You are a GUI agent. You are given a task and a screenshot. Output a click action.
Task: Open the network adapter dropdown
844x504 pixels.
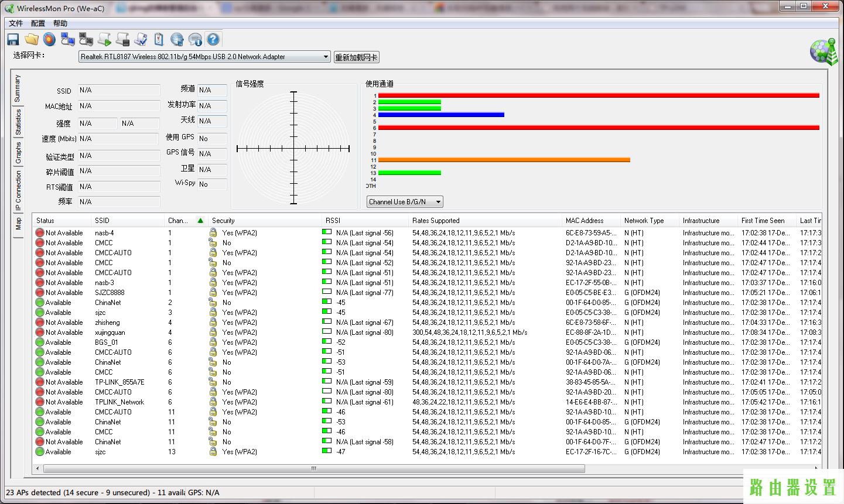point(205,57)
